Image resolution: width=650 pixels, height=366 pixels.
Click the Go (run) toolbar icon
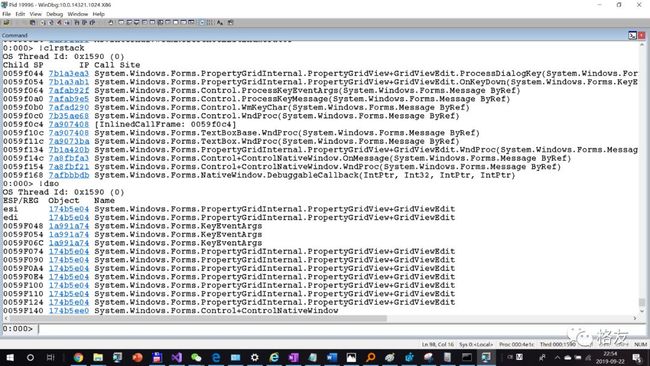pos(42,22)
